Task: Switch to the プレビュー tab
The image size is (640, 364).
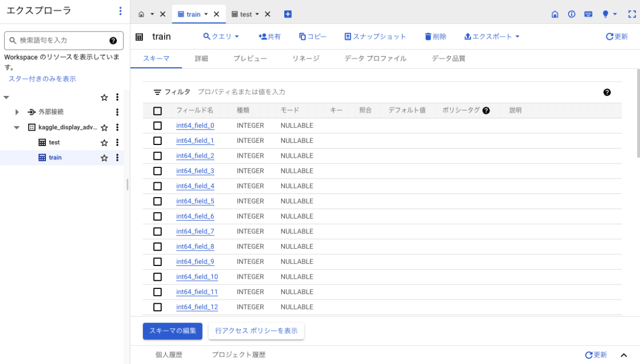Action: (250, 59)
